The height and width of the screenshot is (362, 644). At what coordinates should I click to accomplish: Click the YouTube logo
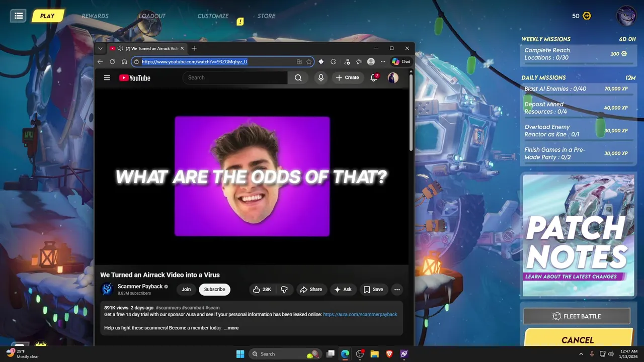coord(135,78)
